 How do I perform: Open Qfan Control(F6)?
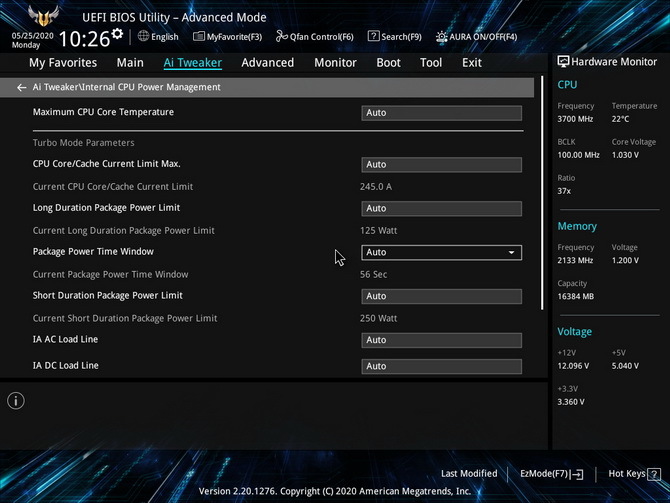pos(315,37)
